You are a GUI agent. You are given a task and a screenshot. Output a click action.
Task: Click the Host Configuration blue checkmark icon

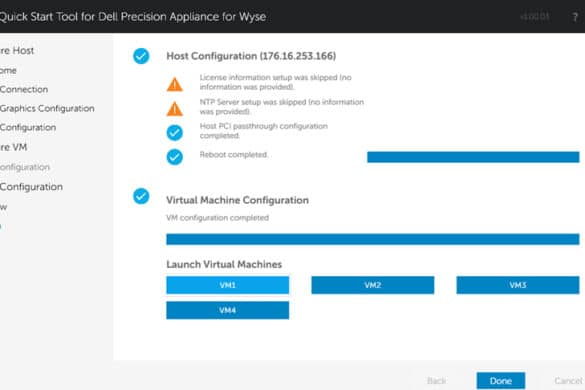pyautogui.click(x=141, y=56)
